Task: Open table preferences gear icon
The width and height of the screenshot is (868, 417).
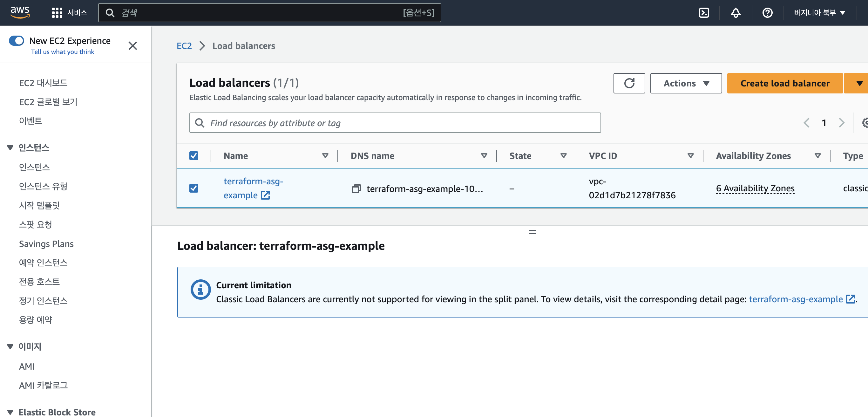Action: (865, 123)
